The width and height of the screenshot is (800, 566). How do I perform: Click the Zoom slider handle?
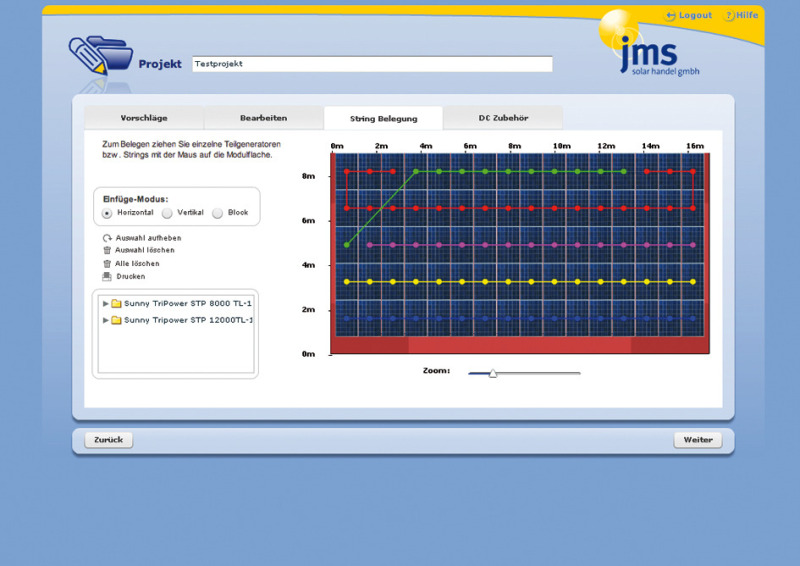pos(493,374)
